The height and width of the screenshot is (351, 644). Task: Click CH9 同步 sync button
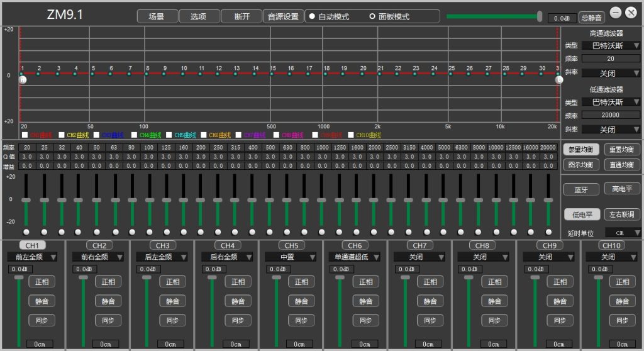click(x=560, y=320)
